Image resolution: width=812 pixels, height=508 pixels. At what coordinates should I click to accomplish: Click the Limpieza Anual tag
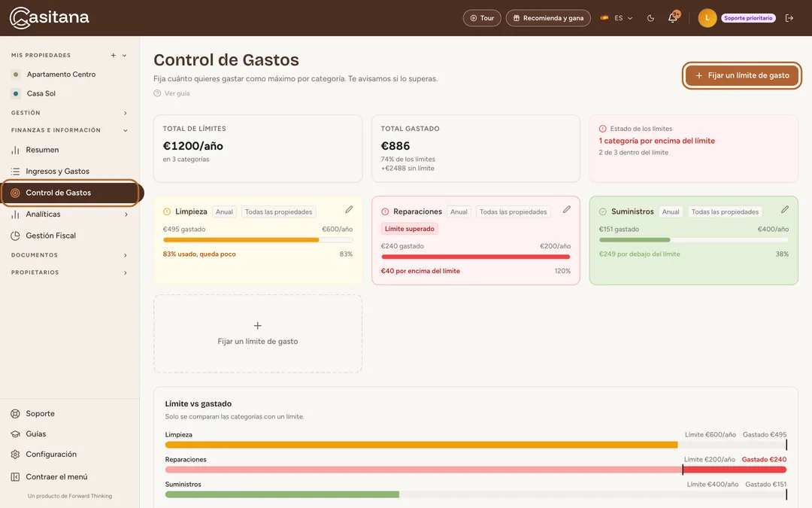(224, 211)
